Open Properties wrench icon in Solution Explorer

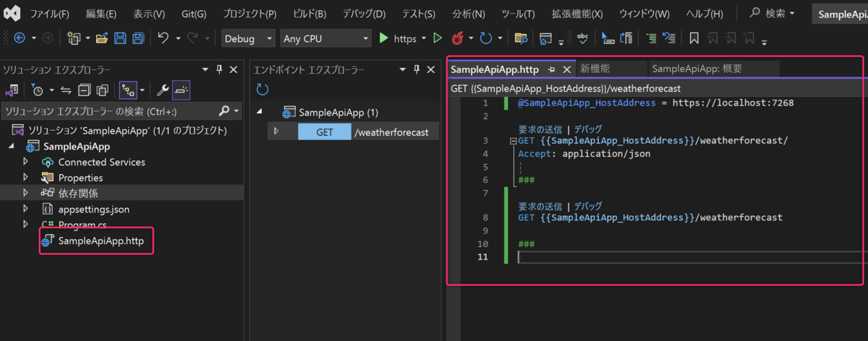163,90
